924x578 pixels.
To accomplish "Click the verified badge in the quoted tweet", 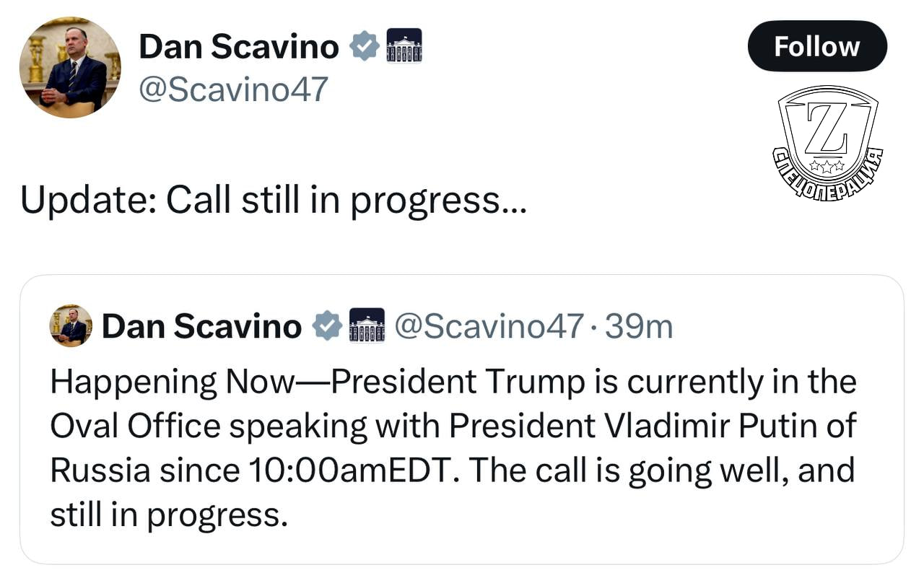I will 327,325.
